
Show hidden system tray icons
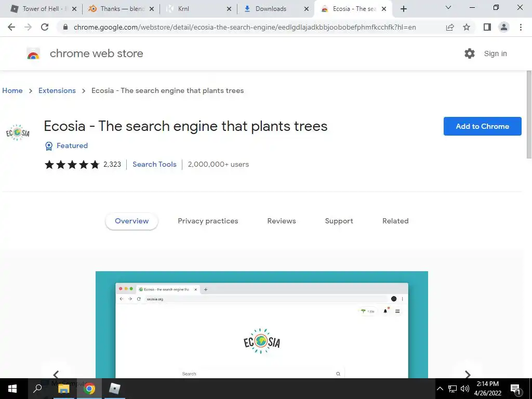[440, 389]
